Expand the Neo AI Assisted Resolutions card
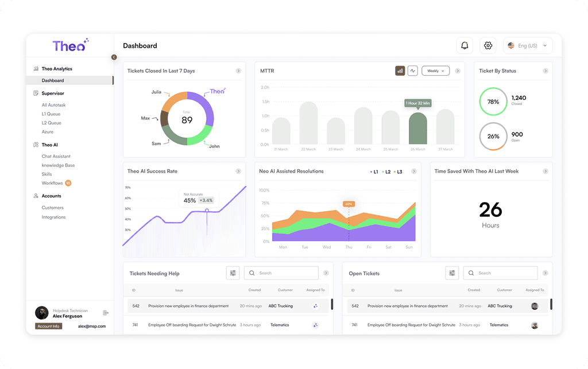Screen dimensions: 588x369 coord(414,171)
